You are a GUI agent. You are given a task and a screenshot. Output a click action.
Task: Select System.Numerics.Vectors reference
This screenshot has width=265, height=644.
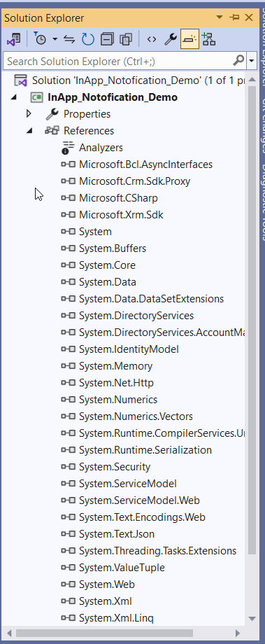tap(136, 416)
